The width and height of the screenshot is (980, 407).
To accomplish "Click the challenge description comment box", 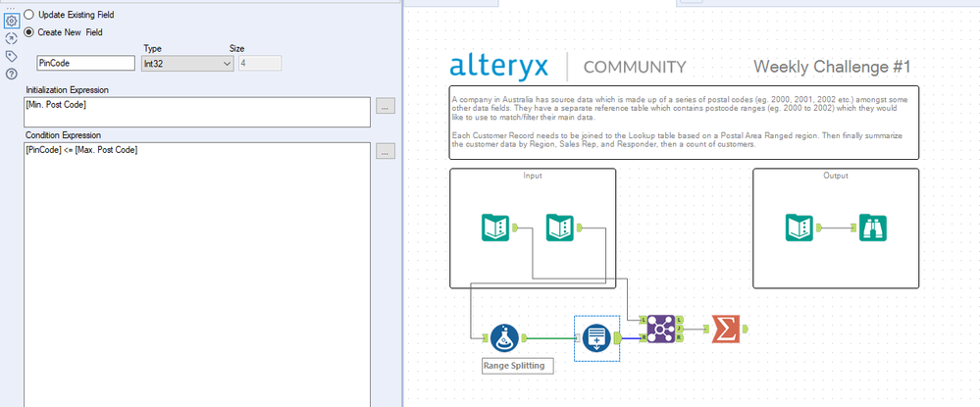I will (684, 123).
